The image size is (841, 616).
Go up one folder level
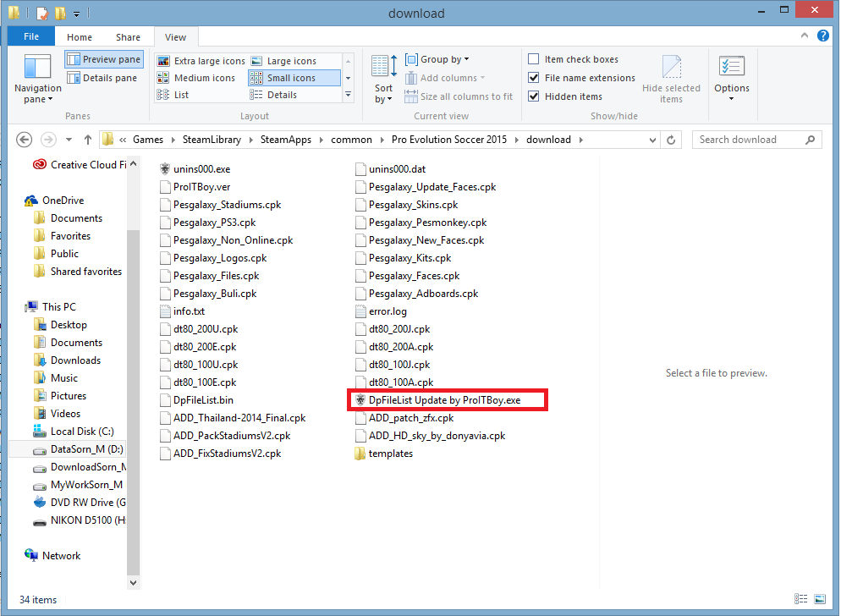88,140
